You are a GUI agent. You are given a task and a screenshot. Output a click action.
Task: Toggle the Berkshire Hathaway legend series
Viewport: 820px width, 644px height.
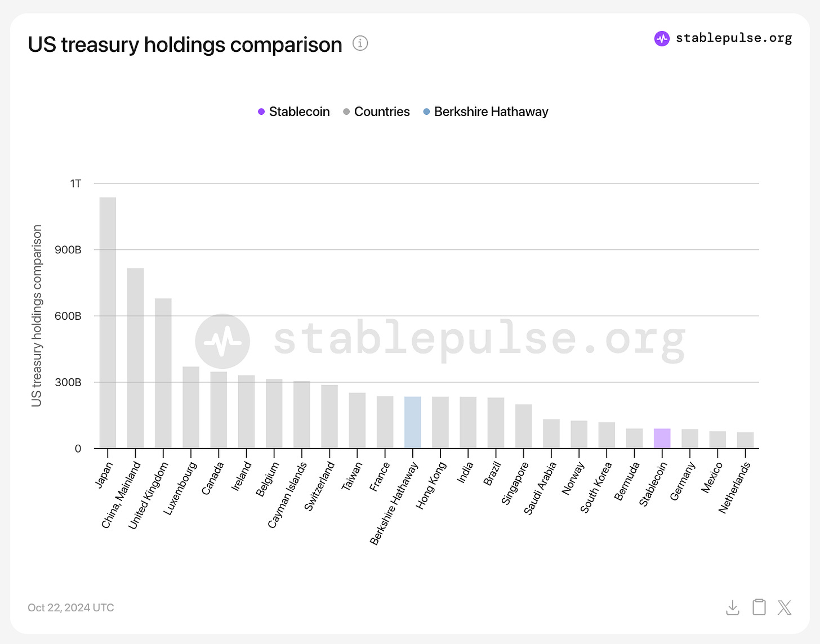coord(485,111)
